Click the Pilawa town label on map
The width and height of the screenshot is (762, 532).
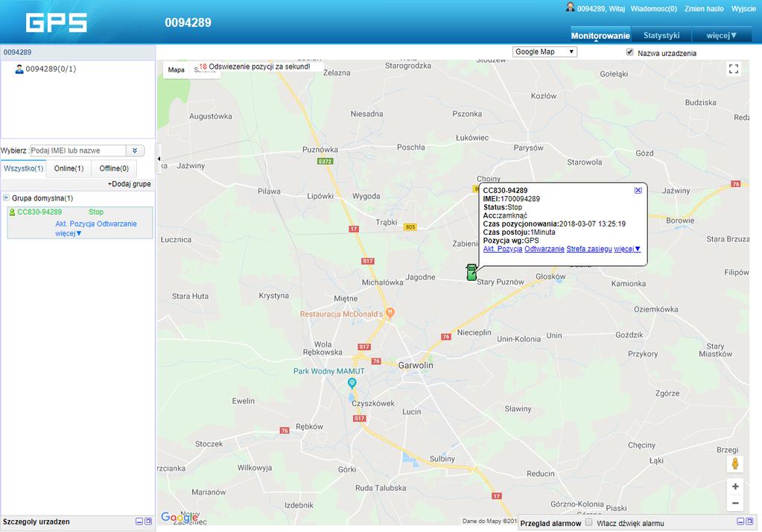(269, 191)
